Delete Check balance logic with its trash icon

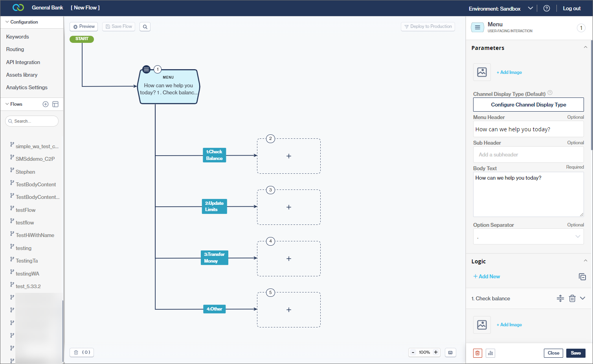[x=572, y=298]
